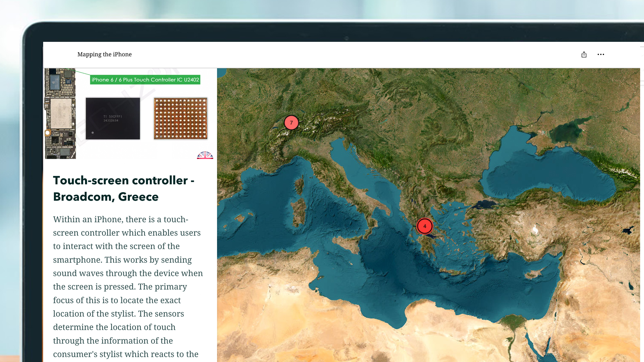The width and height of the screenshot is (644, 362).
Task: Click the Mapping the iPhone title
Action: coord(104,54)
